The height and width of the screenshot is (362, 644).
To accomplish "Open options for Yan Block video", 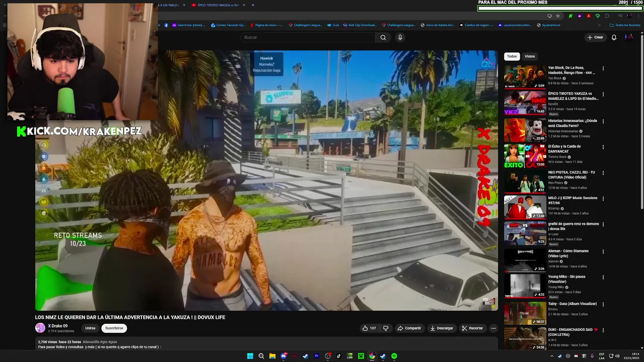I will coord(603,68).
